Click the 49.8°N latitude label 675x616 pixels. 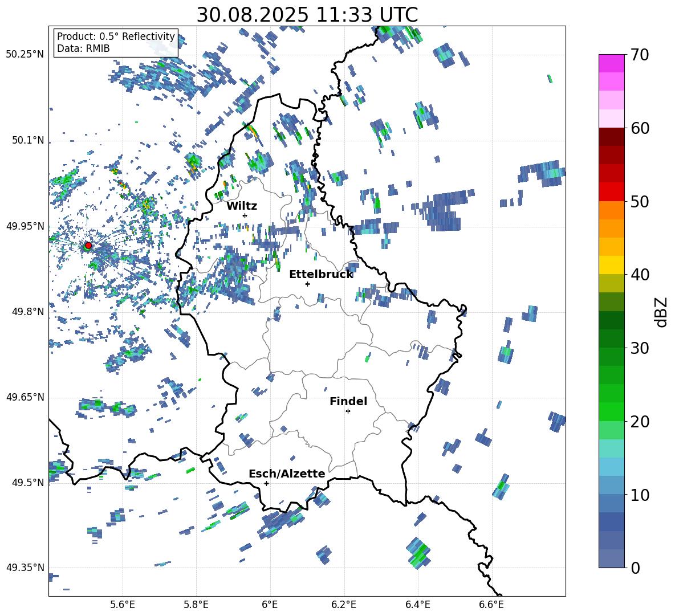click(x=28, y=312)
